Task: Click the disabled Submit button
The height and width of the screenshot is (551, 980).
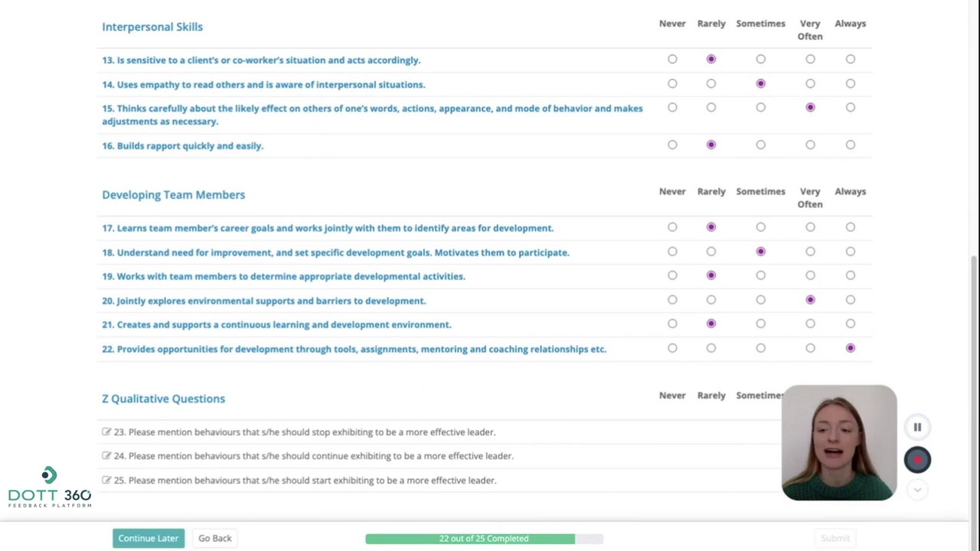Action: 835,538
